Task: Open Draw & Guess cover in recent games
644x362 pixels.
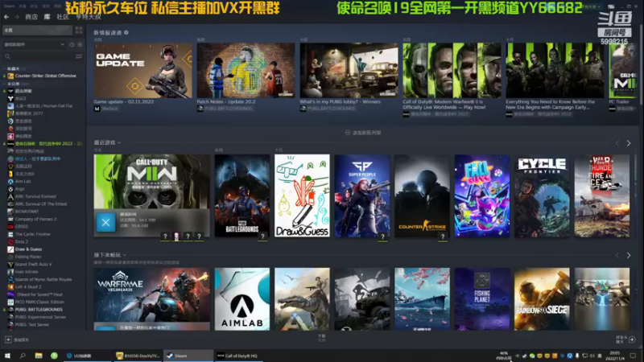Action: click(302, 195)
